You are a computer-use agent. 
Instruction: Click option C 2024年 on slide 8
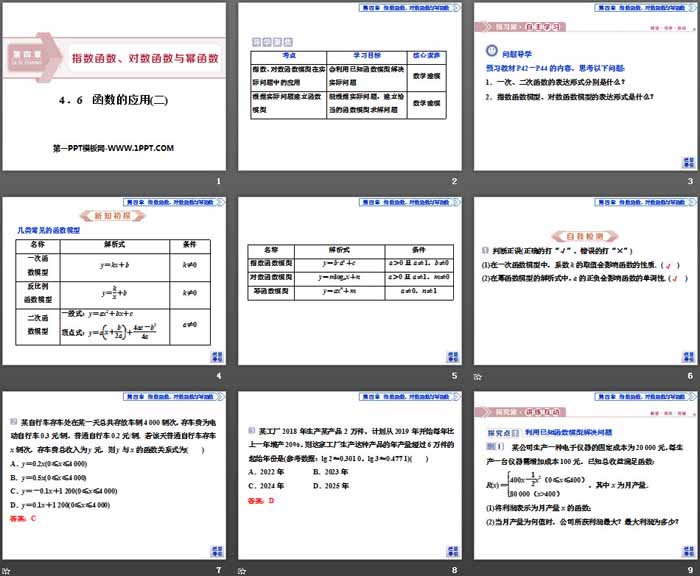266,486
